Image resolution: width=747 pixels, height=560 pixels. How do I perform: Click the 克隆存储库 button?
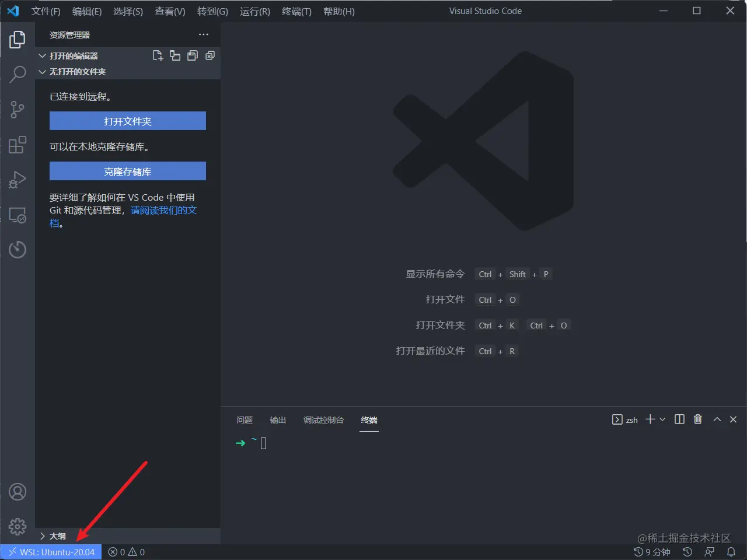click(128, 171)
